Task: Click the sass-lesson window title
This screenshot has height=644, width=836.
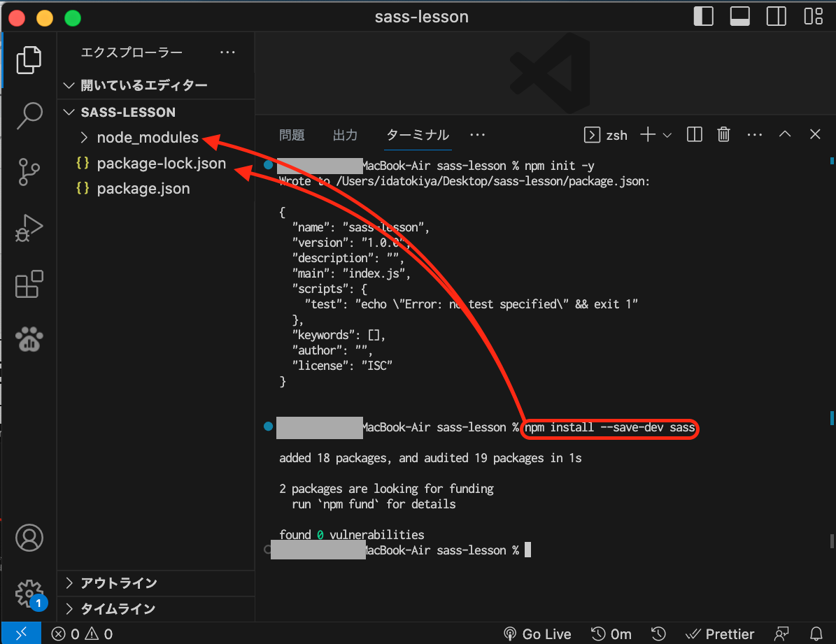Action: 421,17
